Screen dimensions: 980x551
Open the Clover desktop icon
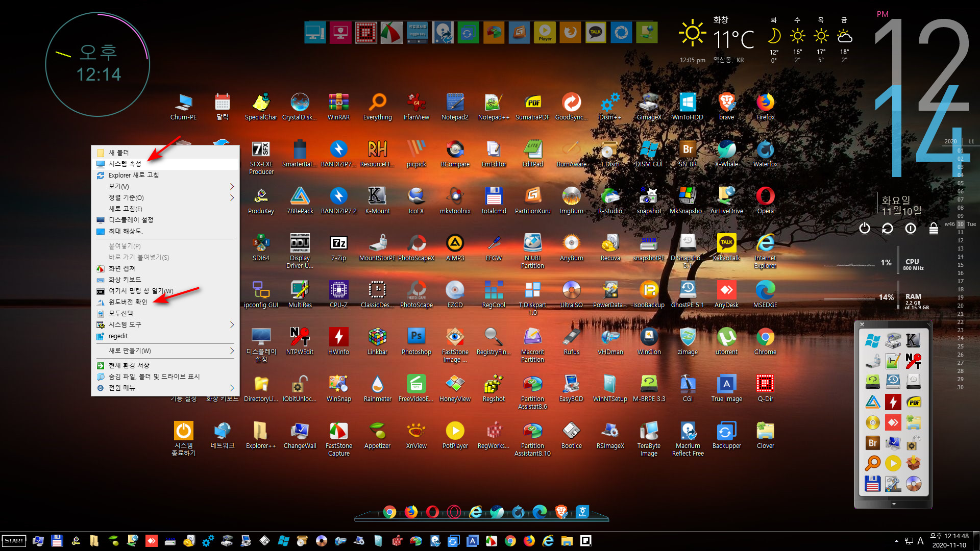pos(765,435)
